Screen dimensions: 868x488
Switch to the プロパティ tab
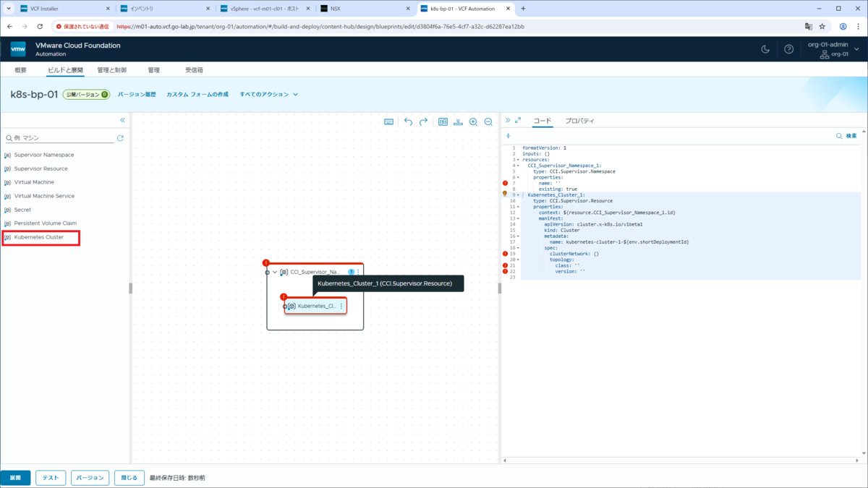579,121
